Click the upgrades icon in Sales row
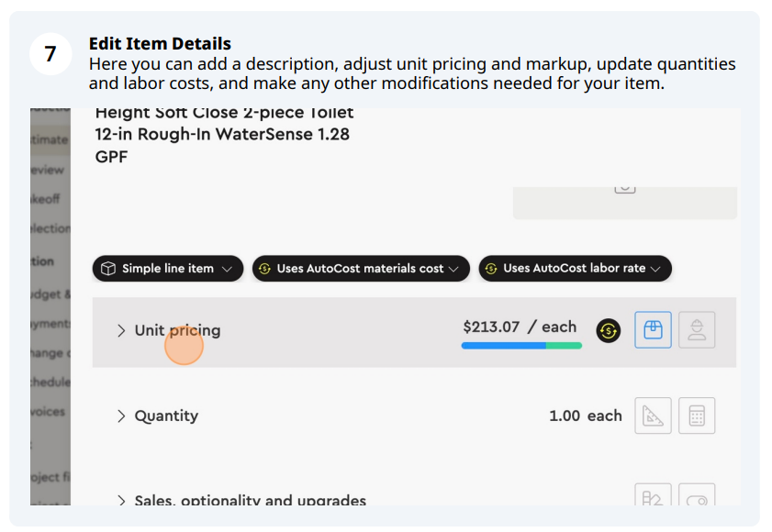Screen dimensions: 772x532 (x=653, y=495)
